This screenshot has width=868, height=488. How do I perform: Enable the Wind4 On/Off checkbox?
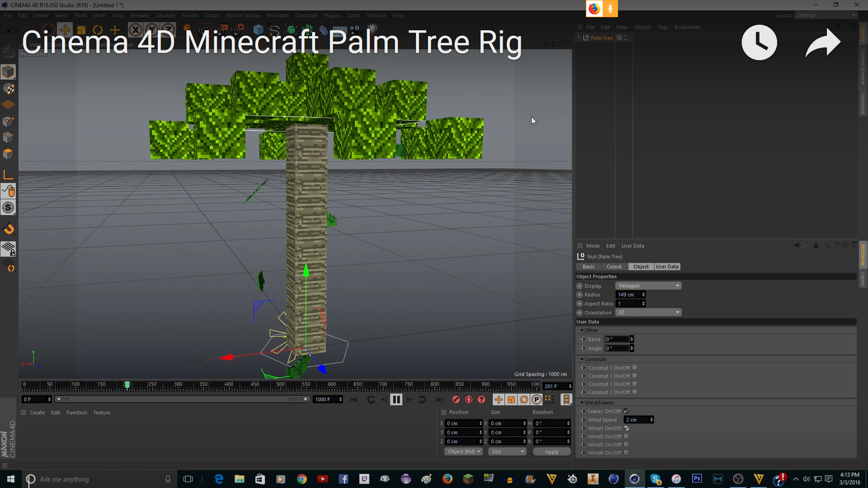tap(626, 453)
